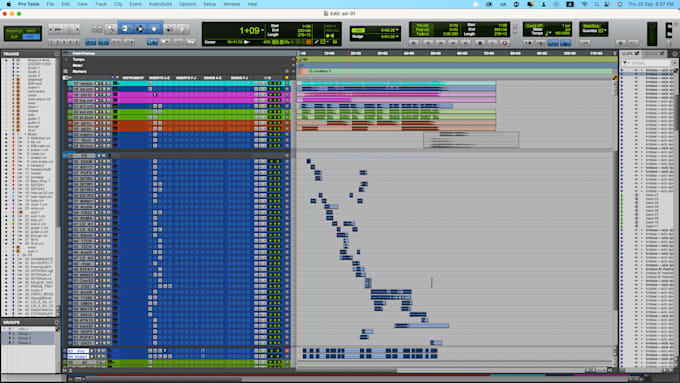Open Edit window view selector icon
This screenshot has width=680, height=383.
[66, 78]
